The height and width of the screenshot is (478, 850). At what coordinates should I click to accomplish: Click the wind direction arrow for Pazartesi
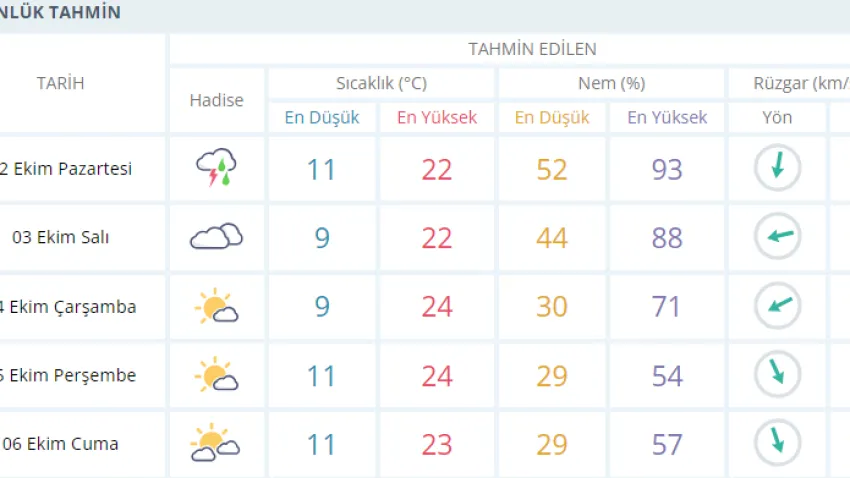[777, 168]
